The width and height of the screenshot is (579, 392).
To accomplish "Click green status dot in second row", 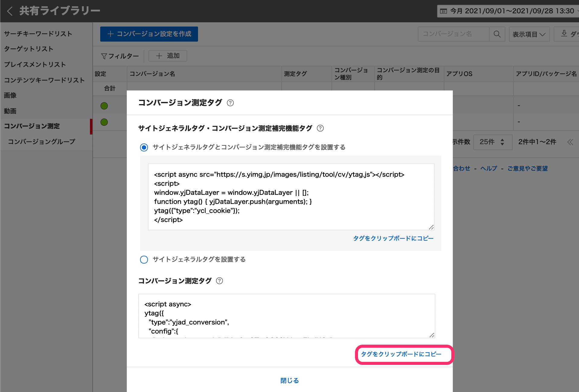I will [x=104, y=122].
